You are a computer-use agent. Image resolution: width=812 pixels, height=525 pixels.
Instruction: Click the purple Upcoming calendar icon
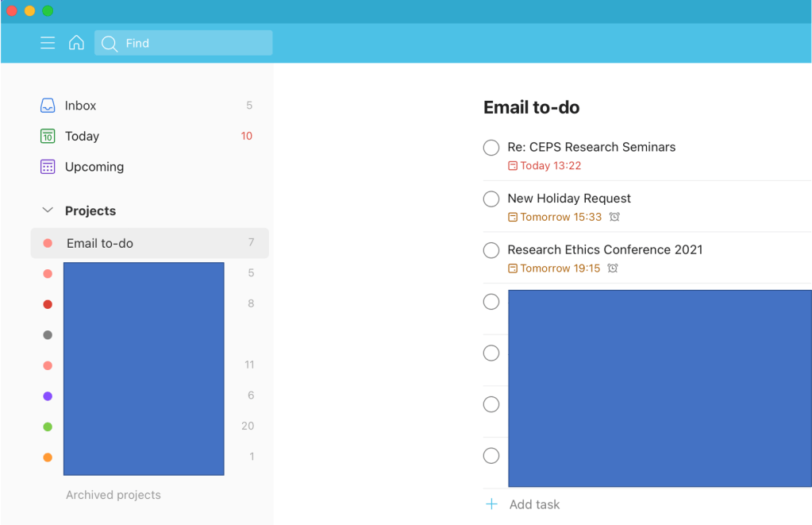pos(48,167)
